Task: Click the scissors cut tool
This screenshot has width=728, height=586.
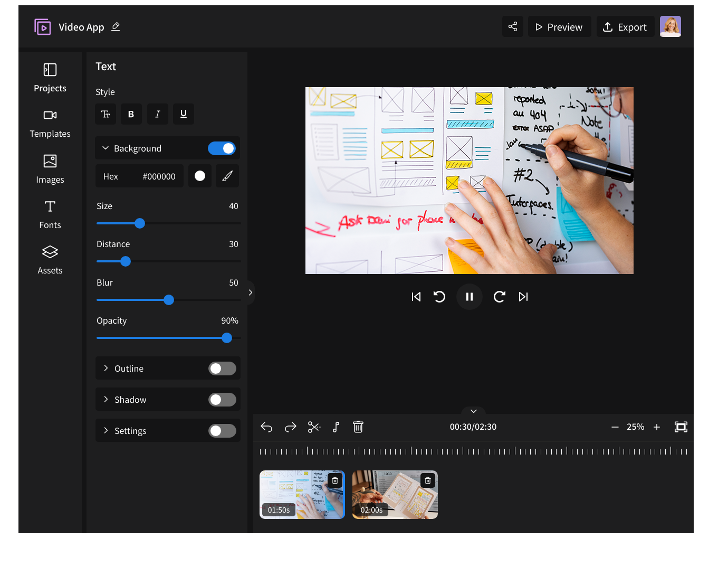Action: pos(314,427)
